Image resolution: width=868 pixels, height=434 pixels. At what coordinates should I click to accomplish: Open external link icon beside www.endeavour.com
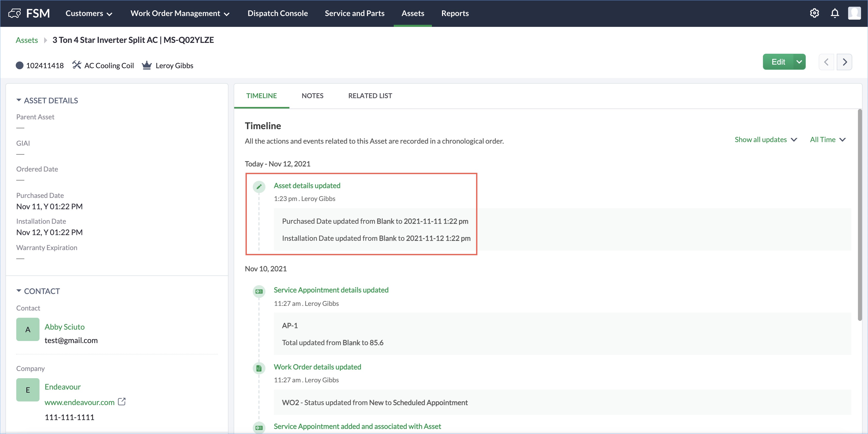click(122, 402)
